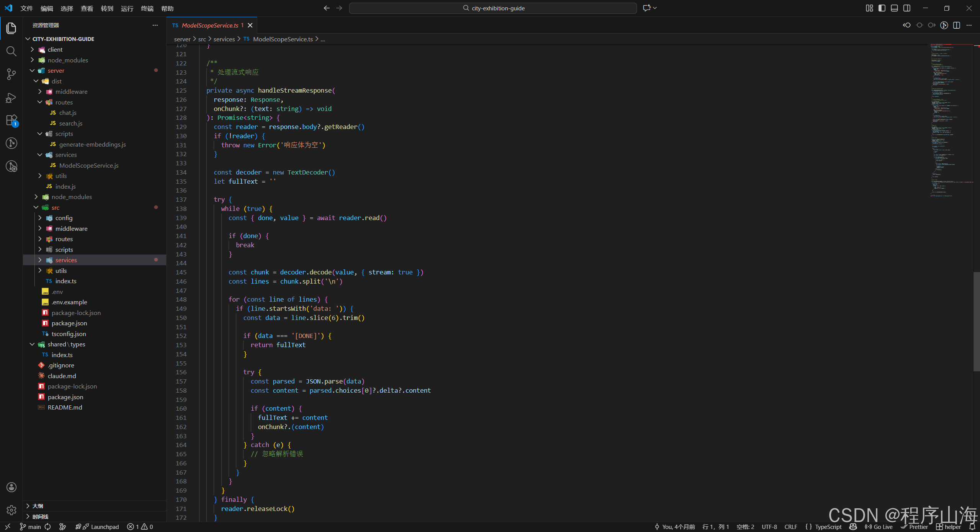Click the split editor right icon
Screen dimensions: 980x532
click(x=957, y=25)
